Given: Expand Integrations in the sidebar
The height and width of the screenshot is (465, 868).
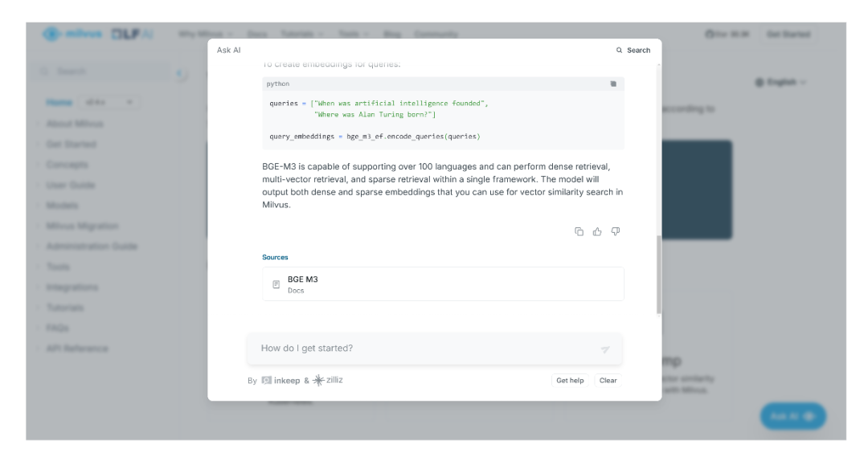Looking at the screenshot, I should (72, 288).
